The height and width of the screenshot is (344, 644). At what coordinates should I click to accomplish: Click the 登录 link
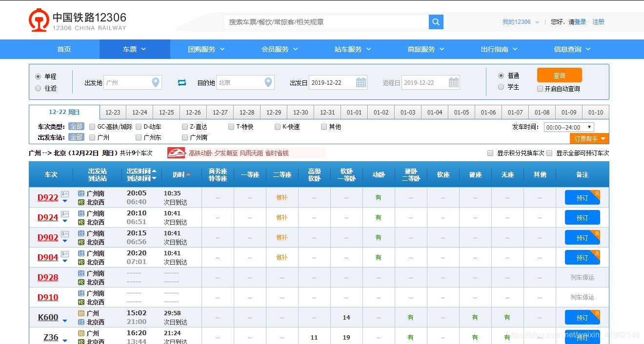(581, 22)
